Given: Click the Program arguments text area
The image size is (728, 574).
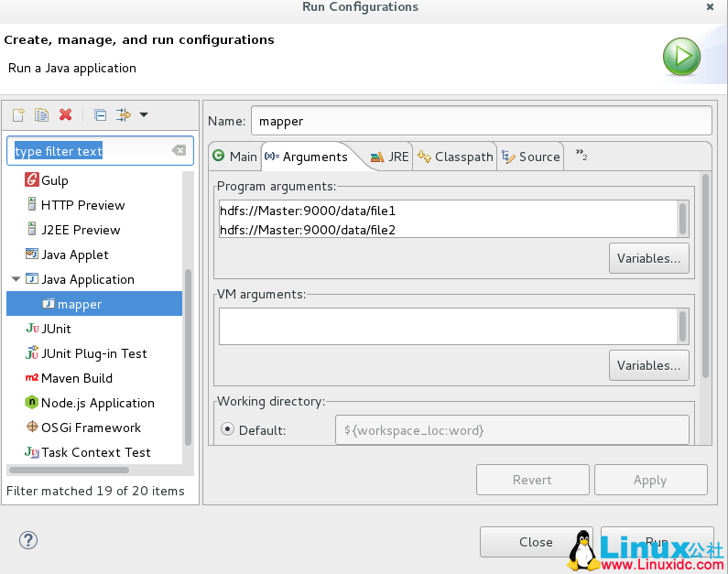Looking at the screenshot, I should coord(448,219).
